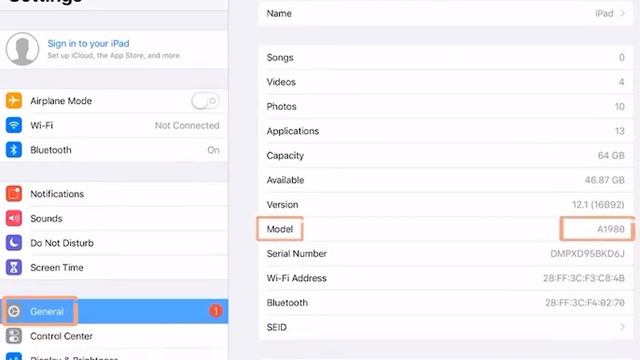Tap the SEID label
The image size is (640, 360).
pyautogui.click(x=276, y=327)
